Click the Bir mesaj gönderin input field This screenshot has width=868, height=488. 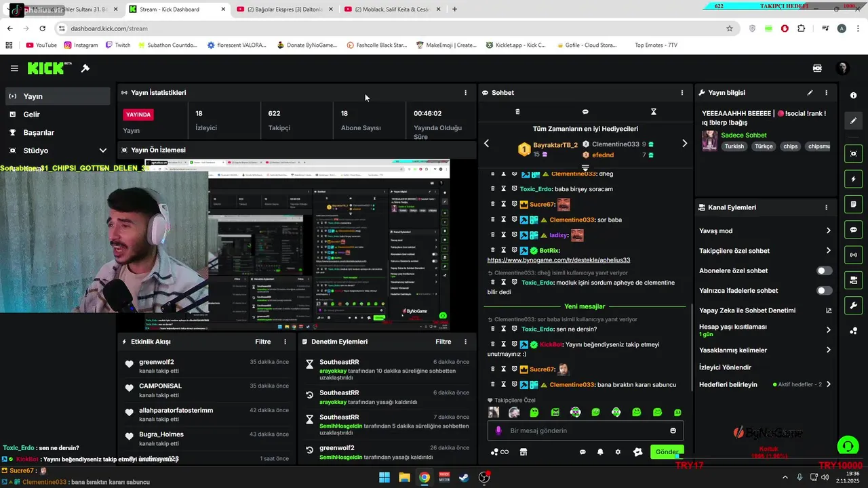click(x=585, y=430)
